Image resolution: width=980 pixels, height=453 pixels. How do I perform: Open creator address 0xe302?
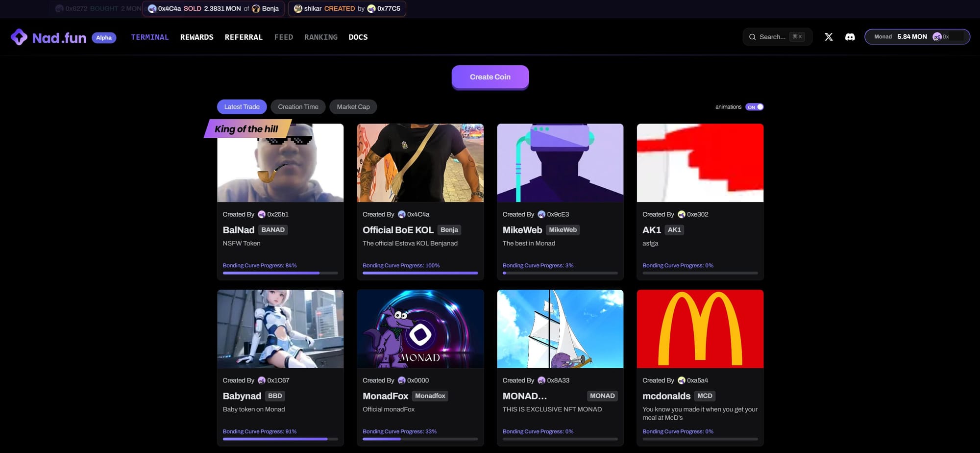pyautogui.click(x=698, y=214)
